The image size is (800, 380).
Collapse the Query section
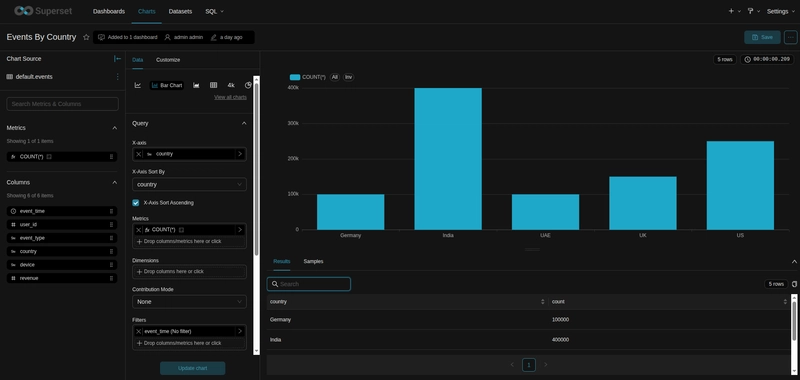pyautogui.click(x=244, y=123)
